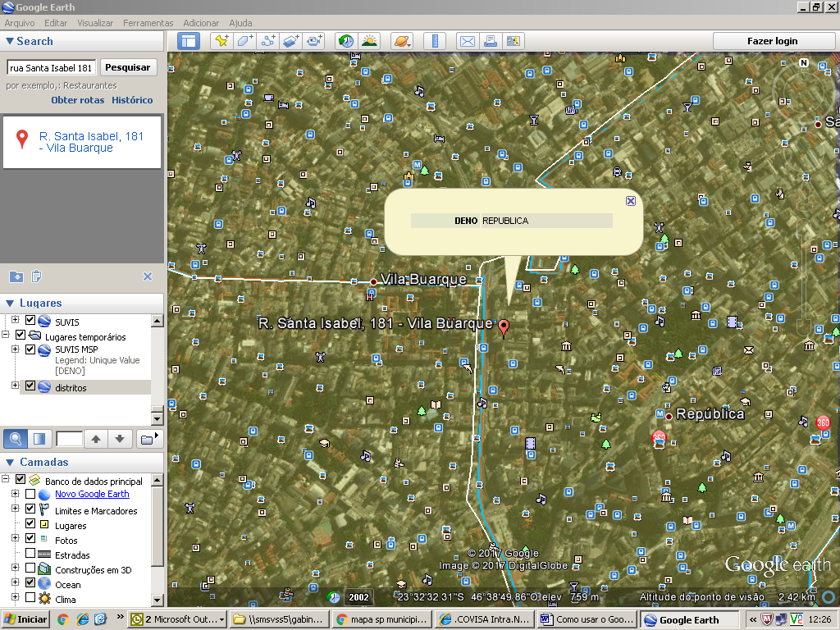This screenshot has height=630, width=840.
Task: Toggle sunlight across the landscape icon
Action: (x=369, y=41)
